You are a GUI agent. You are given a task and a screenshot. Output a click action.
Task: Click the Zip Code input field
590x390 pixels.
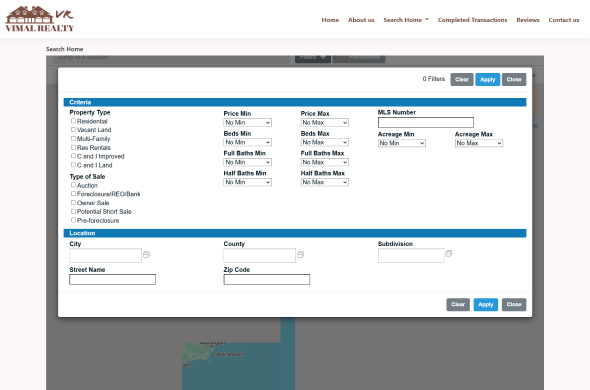(266, 279)
